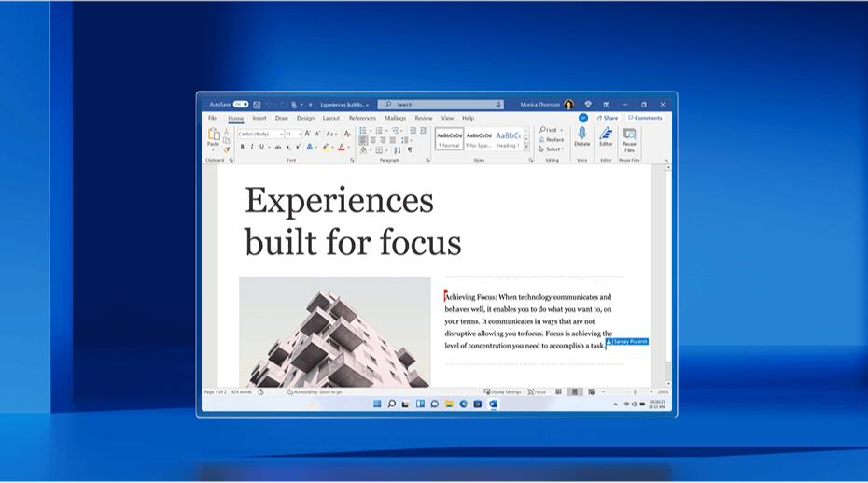Toggle italic formatting
This screenshot has width=868, height=483.
click(x=251, y=148)
